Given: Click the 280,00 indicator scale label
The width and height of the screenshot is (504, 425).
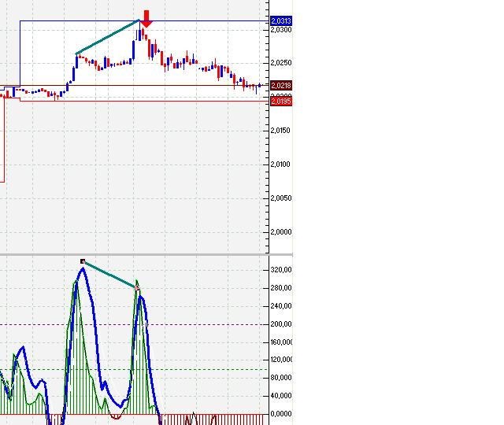Looking at the screenshot, I should pyautogui.click(x=281, y=288).
